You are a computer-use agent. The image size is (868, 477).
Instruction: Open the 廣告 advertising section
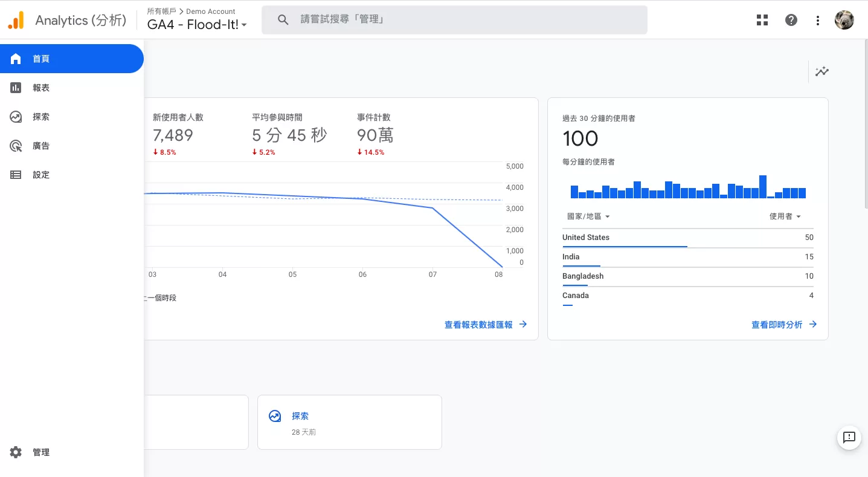coord(71,146)
